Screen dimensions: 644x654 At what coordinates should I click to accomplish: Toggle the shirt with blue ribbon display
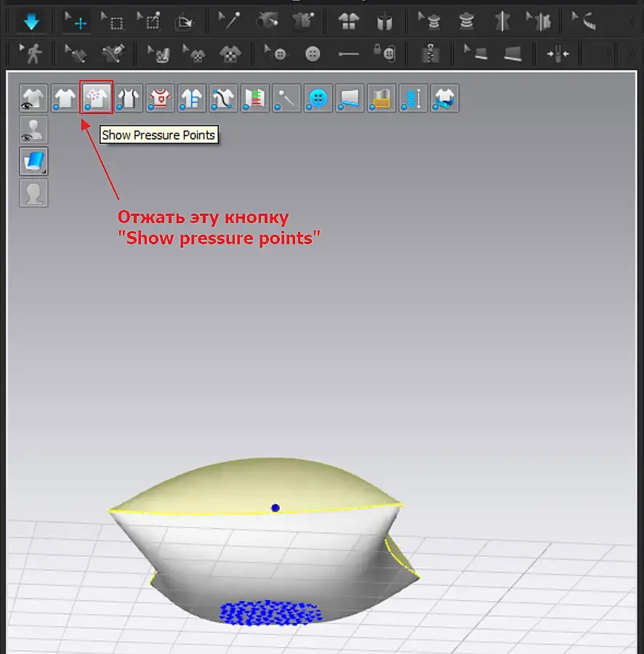click(x=445, y=98)
